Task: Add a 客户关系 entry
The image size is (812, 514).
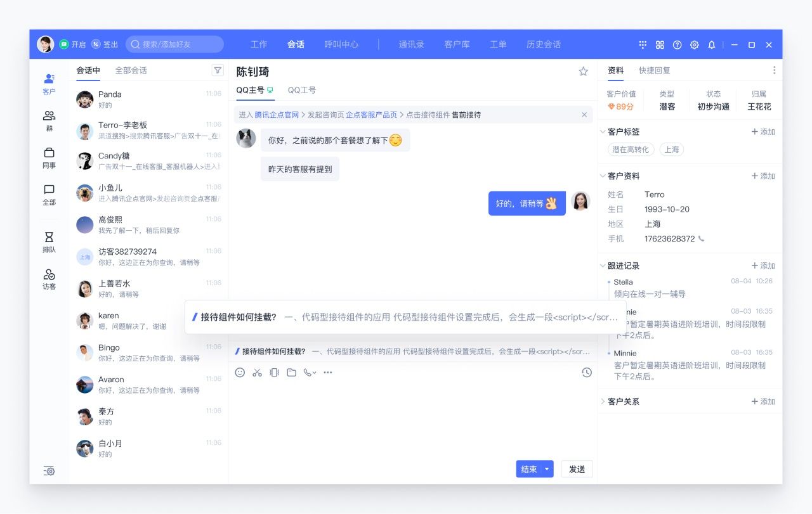Action: tap(763, 402)
